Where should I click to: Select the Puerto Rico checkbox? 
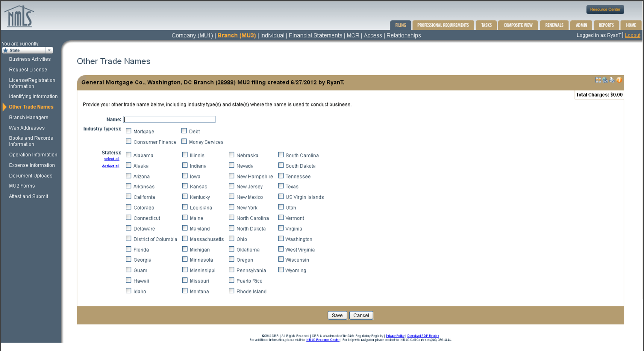[x=231, y=280]
